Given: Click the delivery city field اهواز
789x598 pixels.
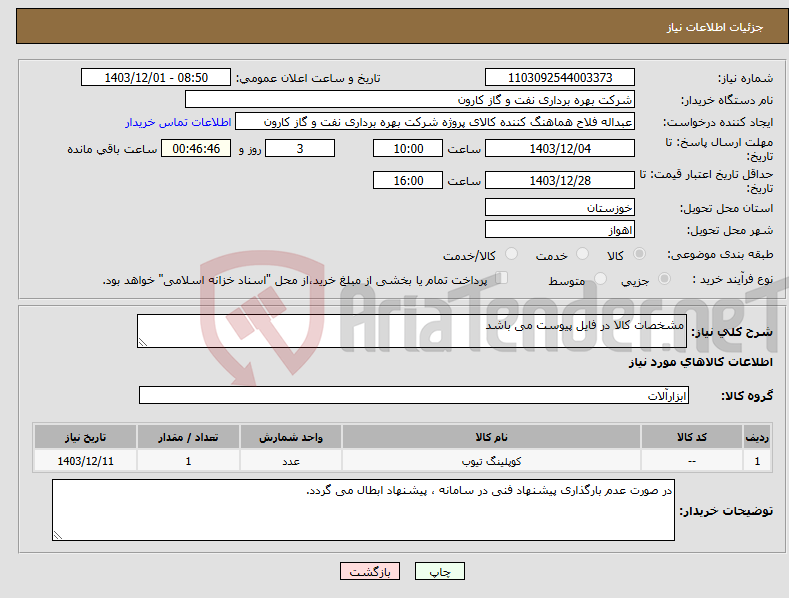Looking at the screenshot, I should click(x=560, y=230).
